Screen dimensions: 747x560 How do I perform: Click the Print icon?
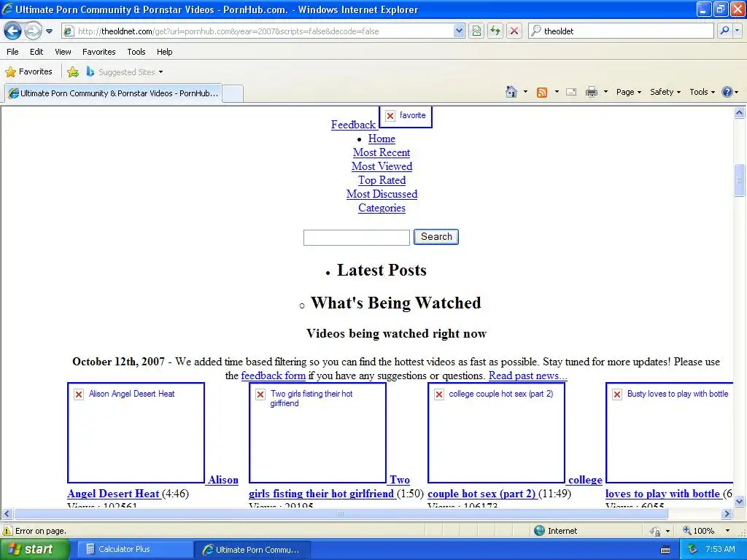[591, 92]
